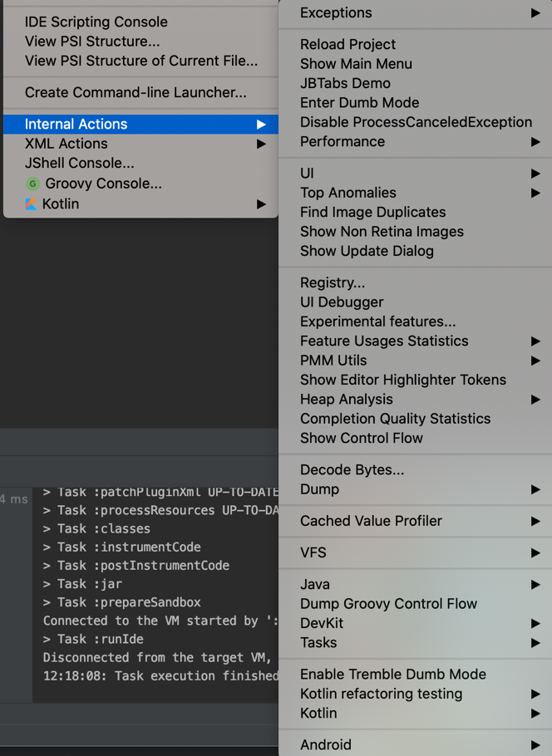Open the Android submenu

pos(535,744)
